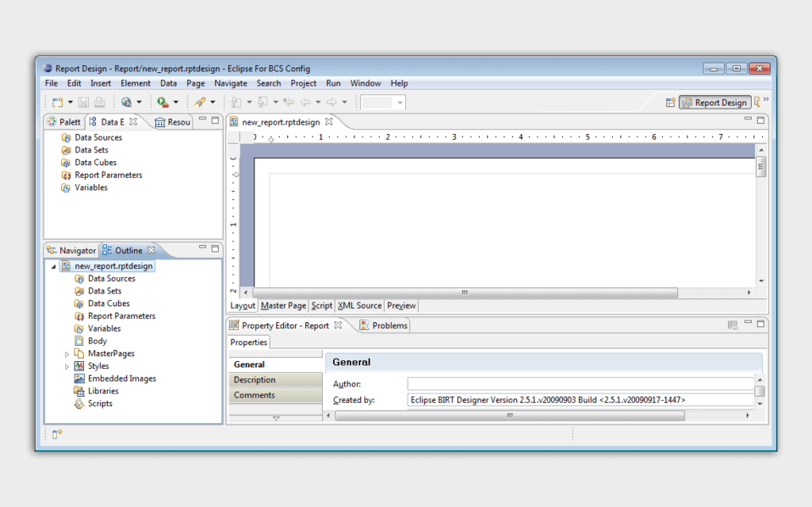Expand the Styles node in the Outline
The image size is (812, 507).
67,366
